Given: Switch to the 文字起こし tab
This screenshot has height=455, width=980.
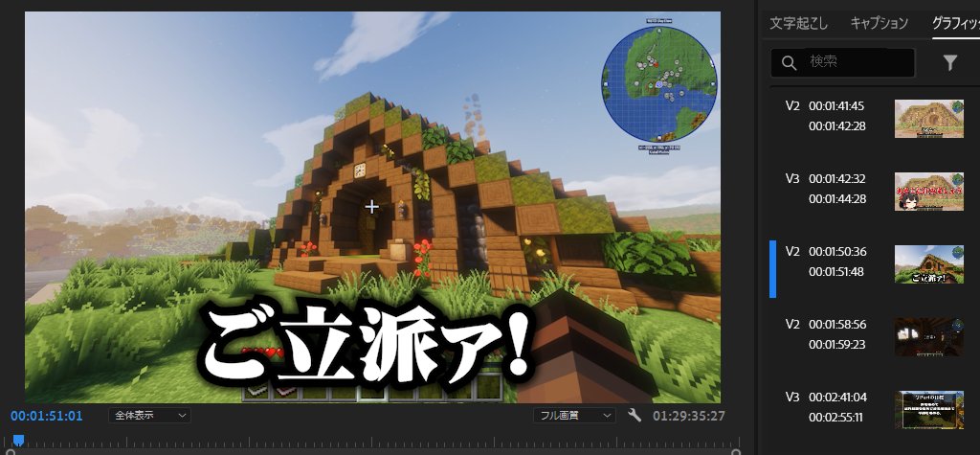Looking at the screenshot, I should coord(798,24).
